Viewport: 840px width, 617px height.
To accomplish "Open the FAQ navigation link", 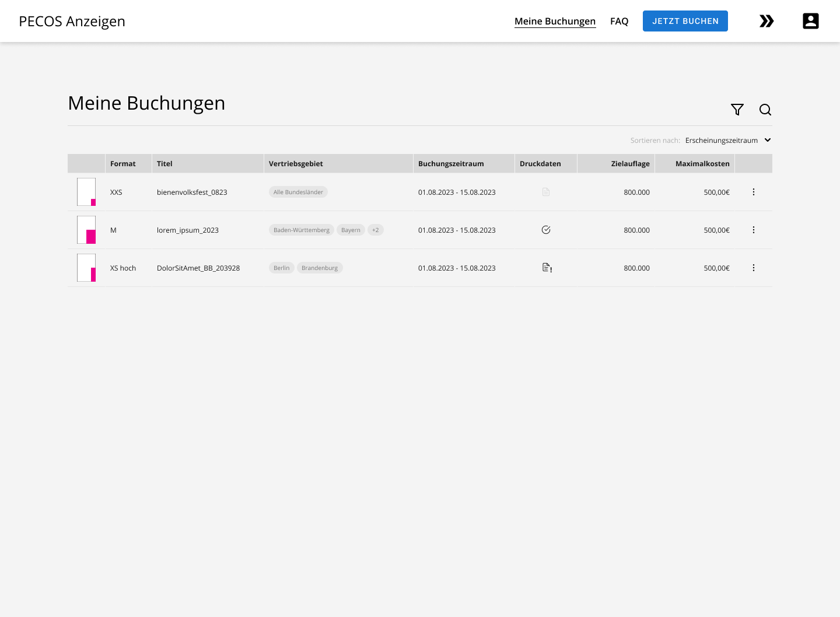I will (x=619, y=21).
